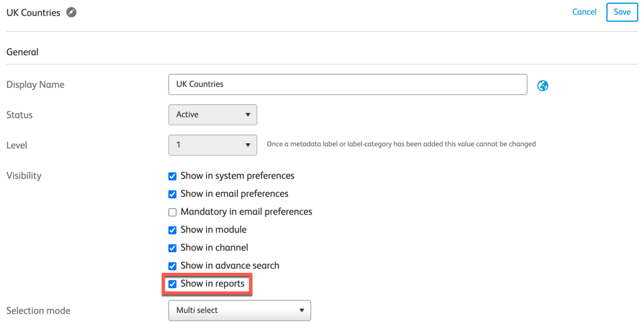The width and height of the screenshot is (644, 328).
Task: Open Selection mode dropdown showing Multi select
Action: click(x=239, y=311)
